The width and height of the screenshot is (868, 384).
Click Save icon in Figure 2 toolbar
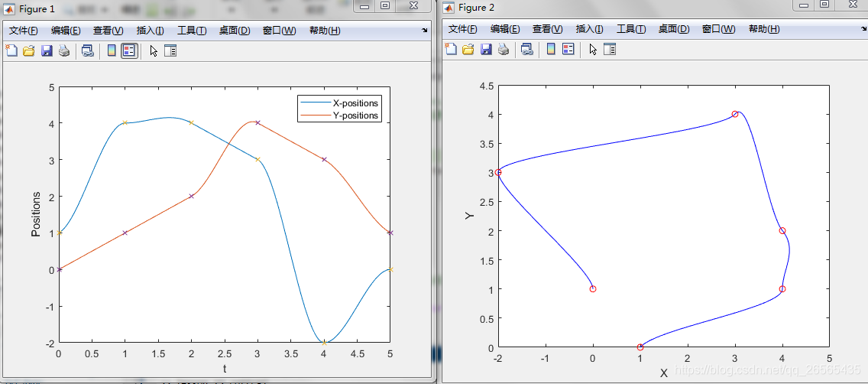coord(486,49)
